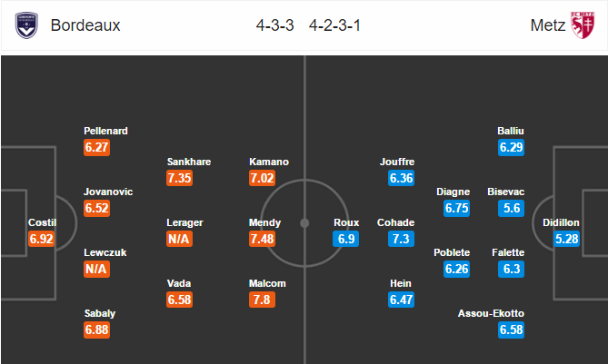Screen dimensions: 608x364
Task: Click Sabaly's 6.88 rating badge
Action: pyautogui.click(x=96, y=330)
